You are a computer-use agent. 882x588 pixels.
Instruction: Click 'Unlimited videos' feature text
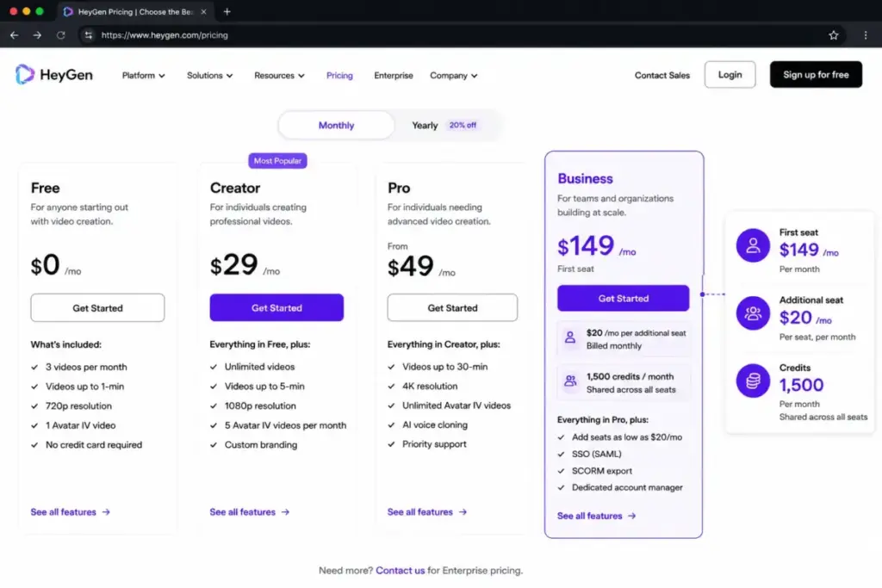tap(259, 367)
